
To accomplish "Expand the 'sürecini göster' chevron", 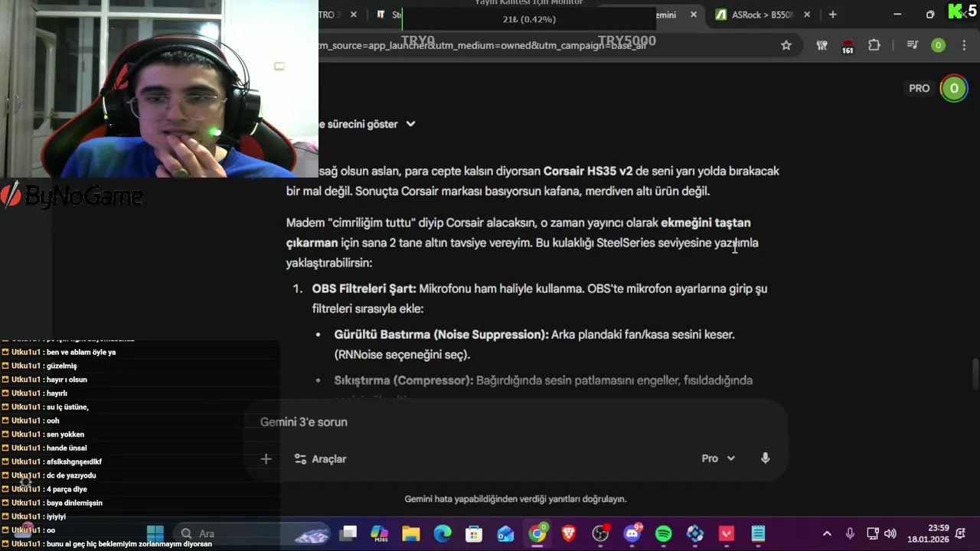I will point(410,124).
